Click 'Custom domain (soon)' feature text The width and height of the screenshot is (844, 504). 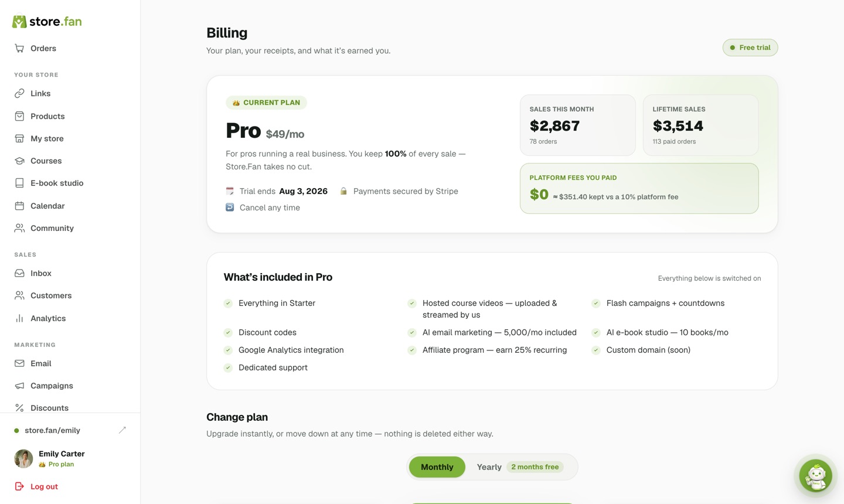click(x=648, y=350)
